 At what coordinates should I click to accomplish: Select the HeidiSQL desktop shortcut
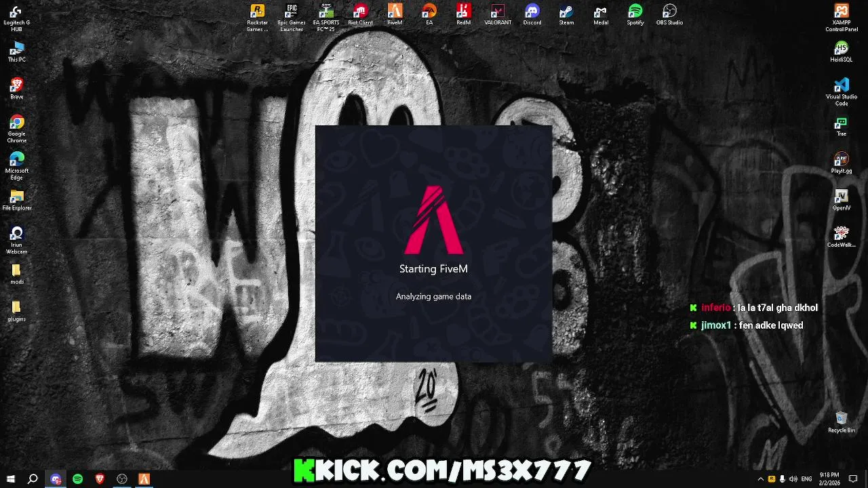(x=841, y=52)
